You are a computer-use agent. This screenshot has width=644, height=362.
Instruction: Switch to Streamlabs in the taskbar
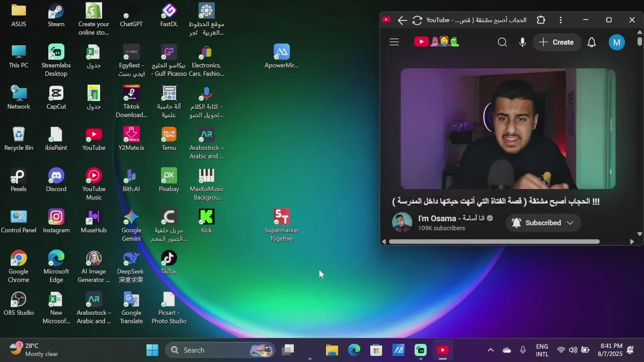(x=421, y=350)
